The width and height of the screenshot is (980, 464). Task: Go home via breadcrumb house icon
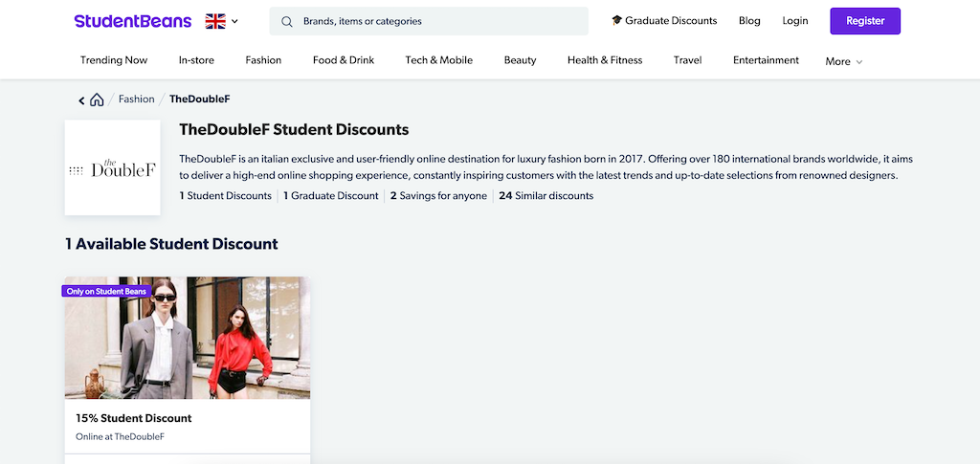(97, 99)
